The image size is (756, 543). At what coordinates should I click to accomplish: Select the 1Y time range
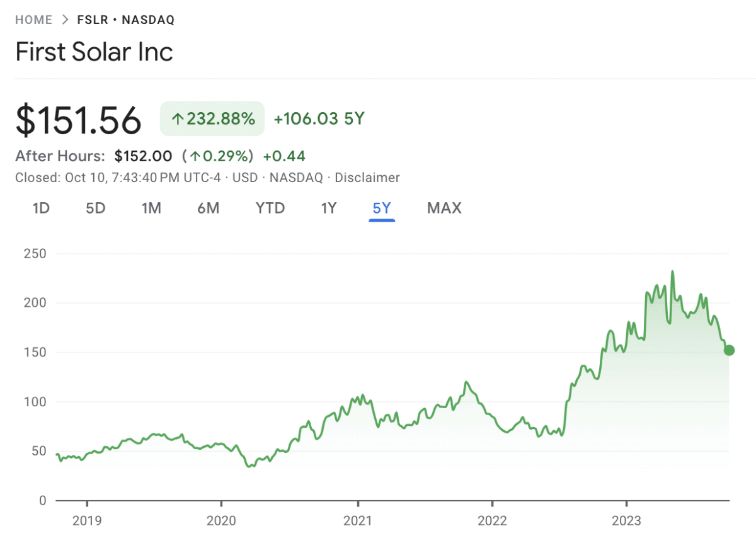click(x=328, y=208)
